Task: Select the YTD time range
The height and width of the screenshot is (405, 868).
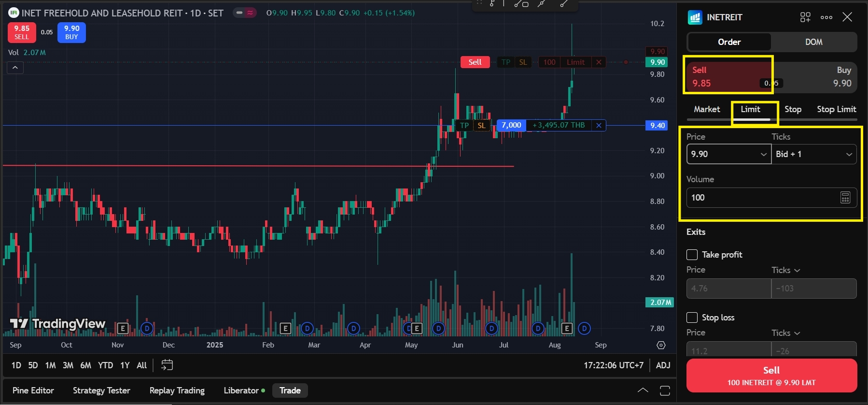Action: [105, 365]
